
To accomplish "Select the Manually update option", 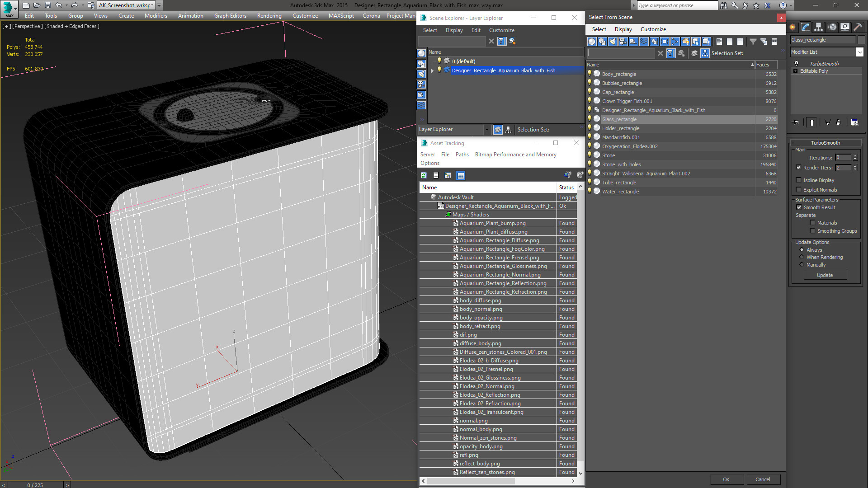I will point(802,265).
